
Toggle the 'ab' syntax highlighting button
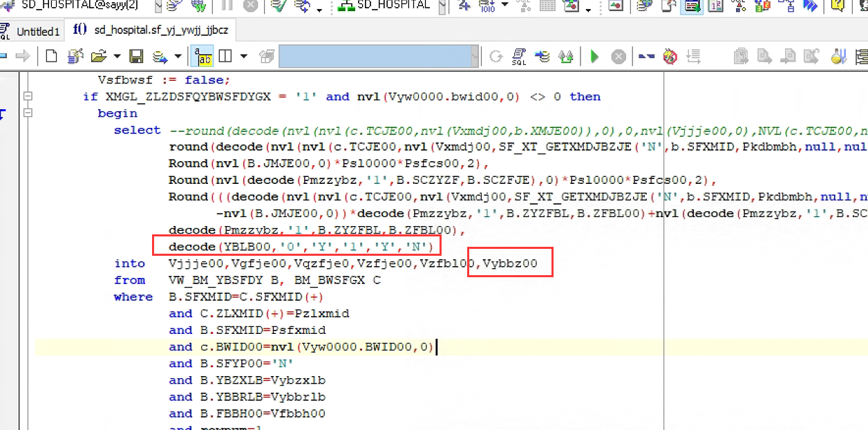202,56
